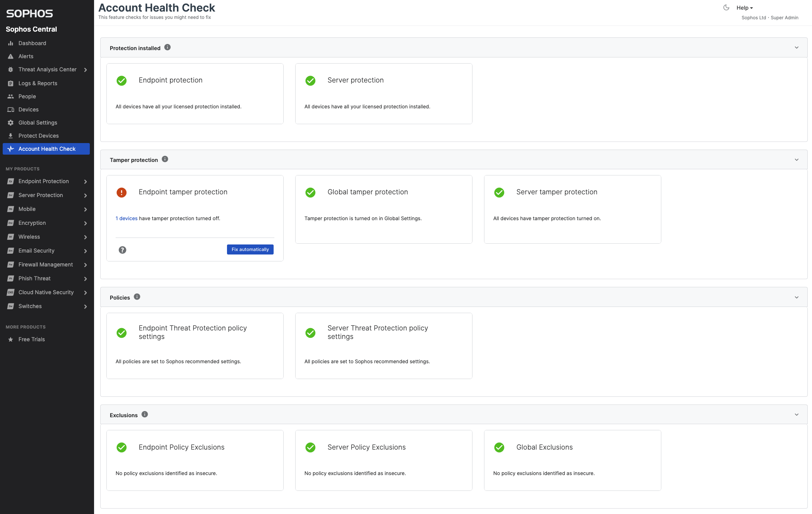This screenshot has height=514, width=812.
Task: Click the Account Health Check pulse icon
Action: click(11, 149)
